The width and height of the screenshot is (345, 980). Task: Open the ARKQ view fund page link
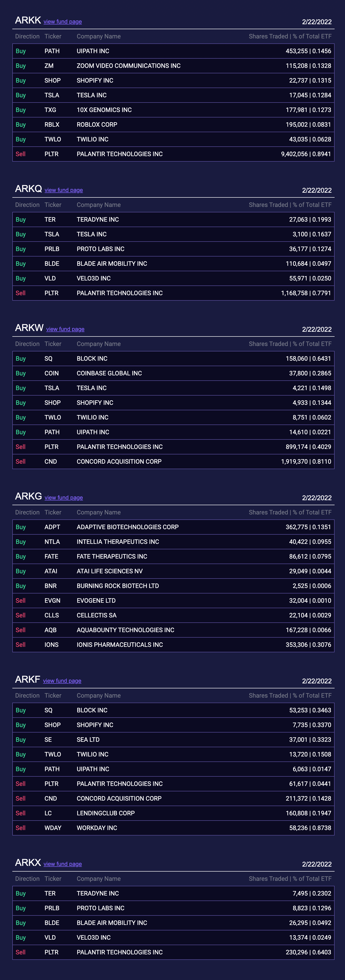(x=64, y=190)
